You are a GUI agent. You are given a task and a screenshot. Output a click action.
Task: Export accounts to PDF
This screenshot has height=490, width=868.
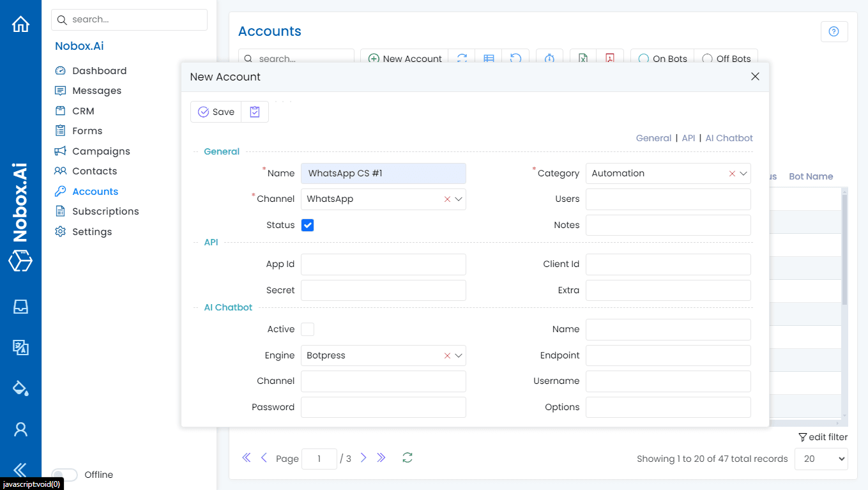tap(610, 58)
